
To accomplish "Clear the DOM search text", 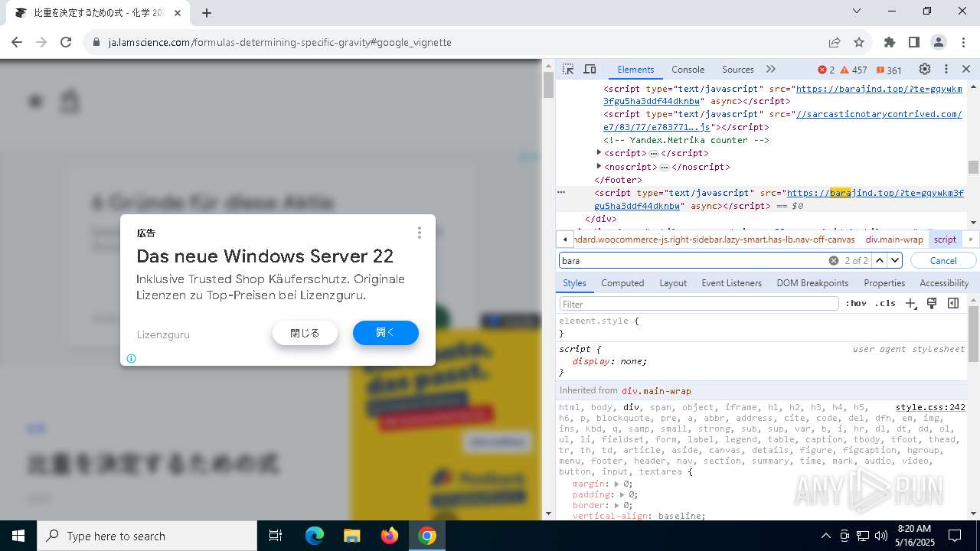I will click(834, 261).
